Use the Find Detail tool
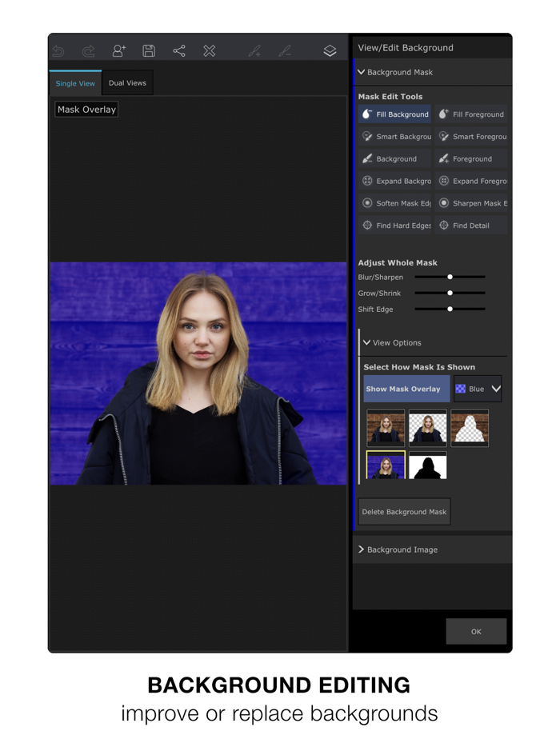 pyautogui.click(x=471, y=226)
